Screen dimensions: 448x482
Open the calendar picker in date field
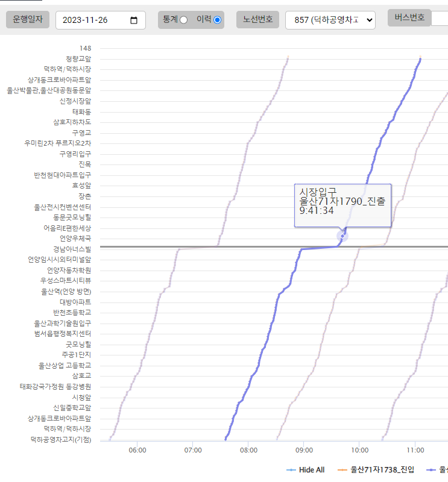click(134, 20)
